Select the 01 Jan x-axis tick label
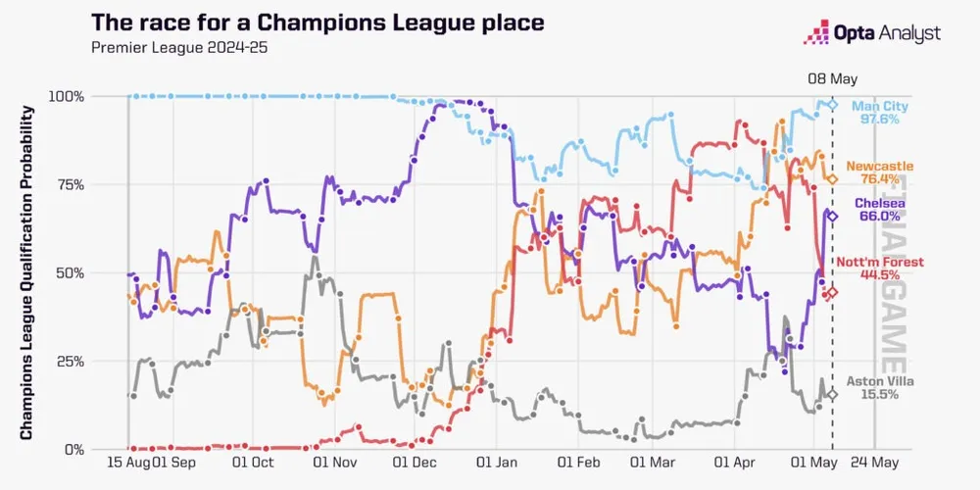 (496, 464)
